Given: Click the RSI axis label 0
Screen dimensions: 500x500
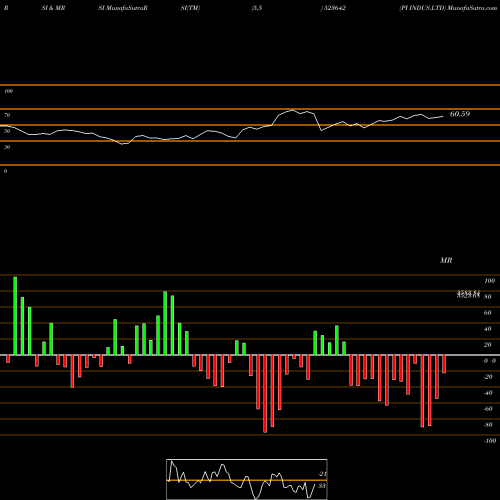Looking at the screenshot, I should [x=5, y=171].
